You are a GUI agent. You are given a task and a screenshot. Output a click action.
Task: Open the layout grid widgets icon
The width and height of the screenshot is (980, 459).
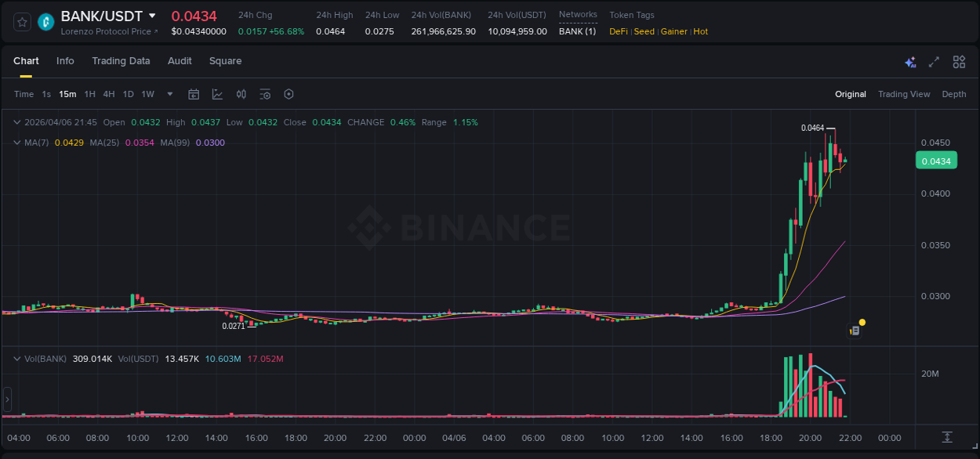click(x=959, y=62)
